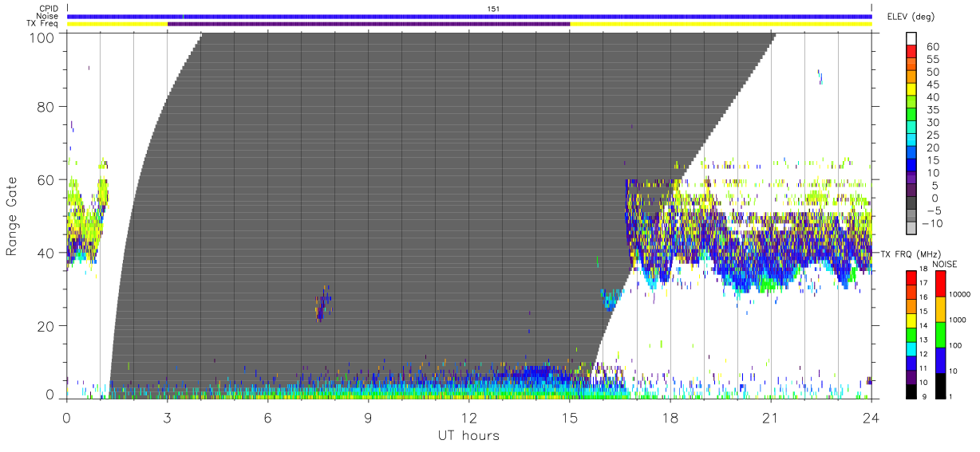Screen dimensions: 980x452
Task: Click x-axis tick label 3
Action: tap(168, 417)
